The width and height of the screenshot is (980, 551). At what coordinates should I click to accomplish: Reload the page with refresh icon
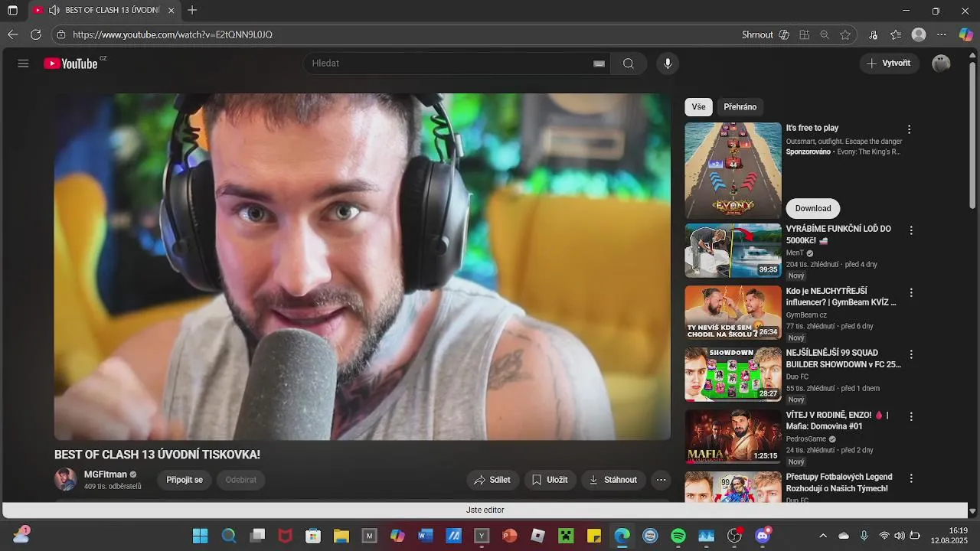(x=35, y=34)
